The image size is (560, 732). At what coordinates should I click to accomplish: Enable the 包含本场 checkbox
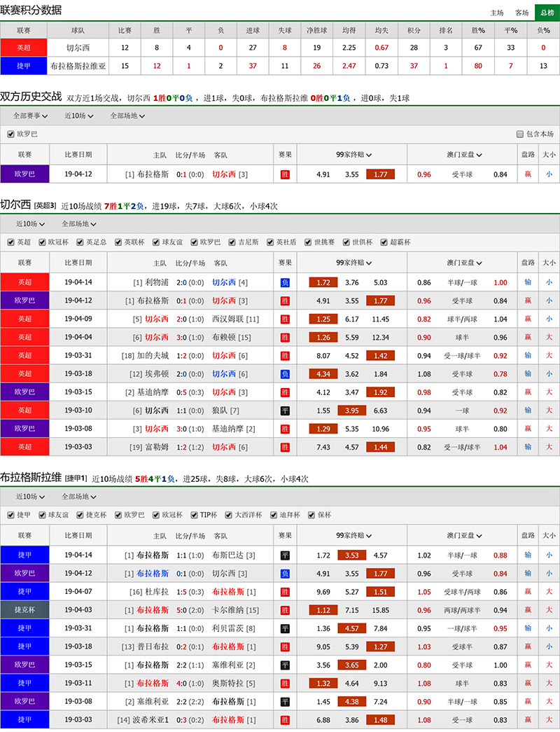tap(519, 134)
